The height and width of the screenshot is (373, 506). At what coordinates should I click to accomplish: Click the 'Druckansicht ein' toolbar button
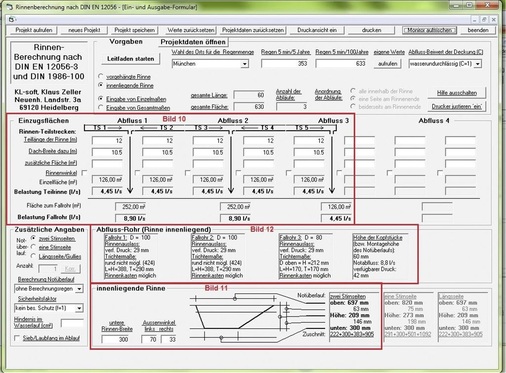tap(317, 30)
